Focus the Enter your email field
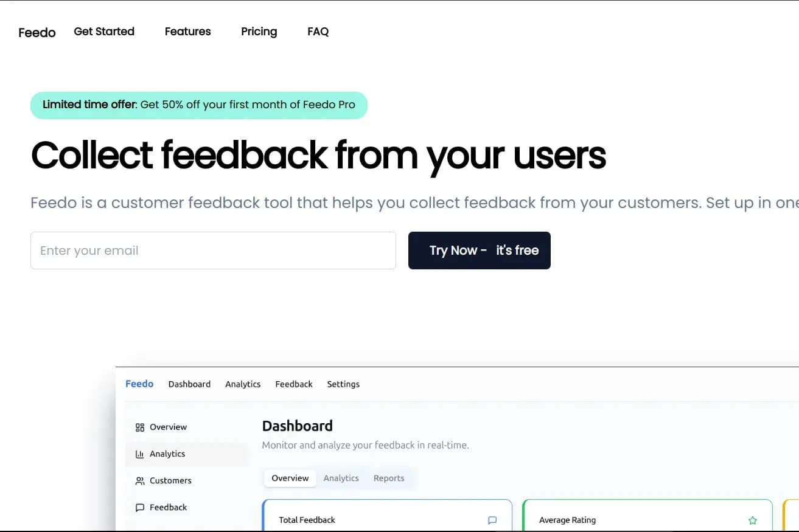 pos(213,250)
